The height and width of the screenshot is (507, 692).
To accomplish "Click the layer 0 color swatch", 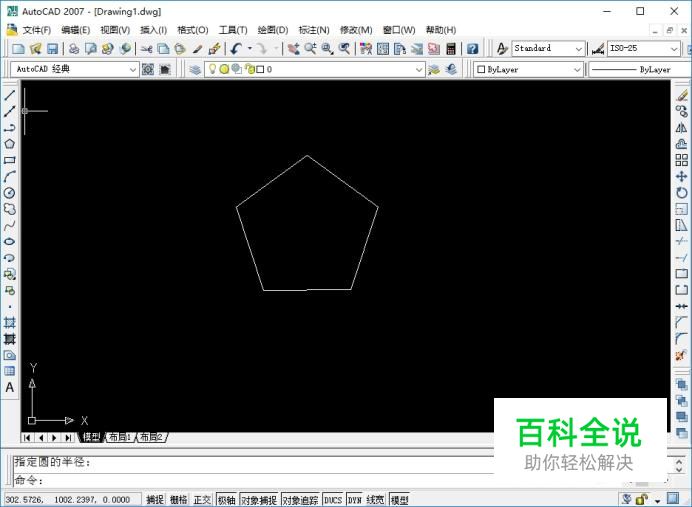I will (x=260, y=69).
